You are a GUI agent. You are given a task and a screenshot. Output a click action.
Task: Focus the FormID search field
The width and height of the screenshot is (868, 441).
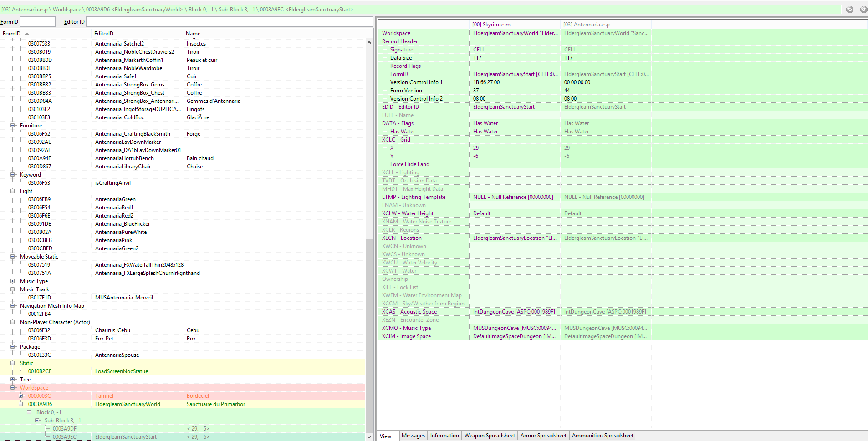coord(37,22)
